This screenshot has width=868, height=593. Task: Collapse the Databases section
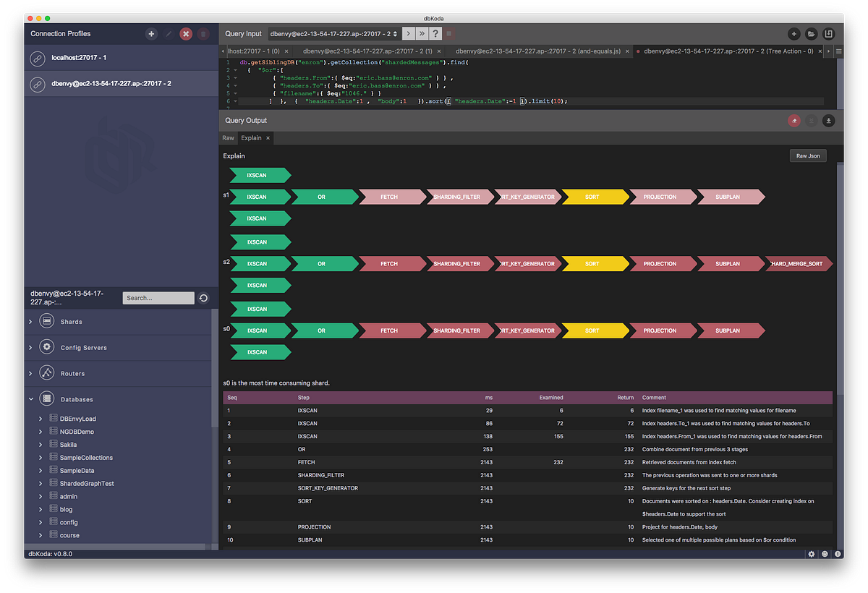coord(30,398)
